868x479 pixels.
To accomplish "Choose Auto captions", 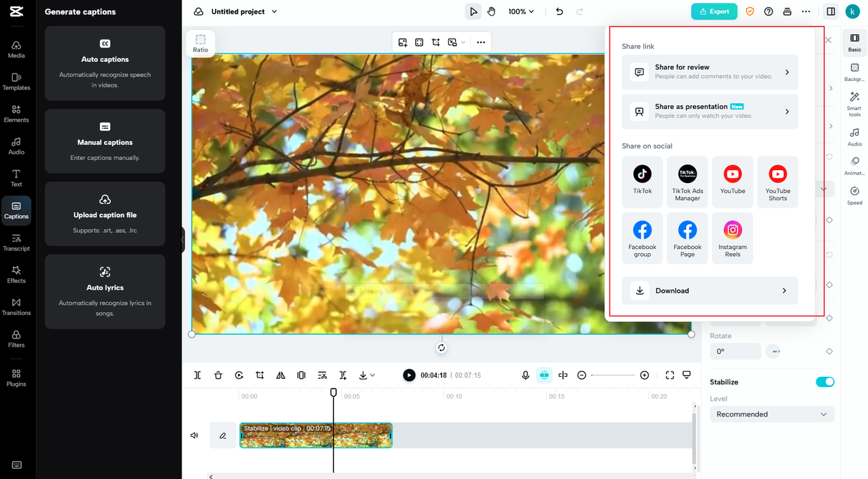I will point(105,63).
